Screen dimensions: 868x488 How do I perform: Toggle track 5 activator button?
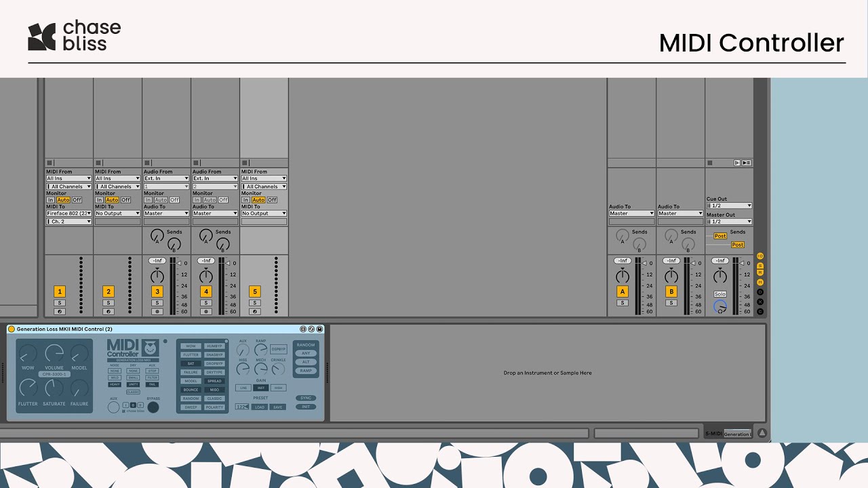tap(255, 291)
